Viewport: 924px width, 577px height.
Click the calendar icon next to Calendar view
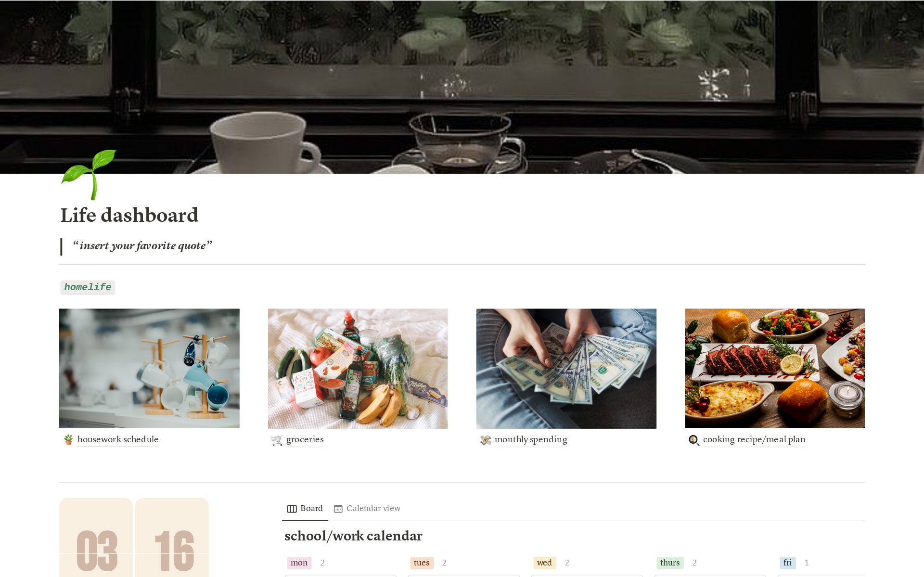[338, 509]
